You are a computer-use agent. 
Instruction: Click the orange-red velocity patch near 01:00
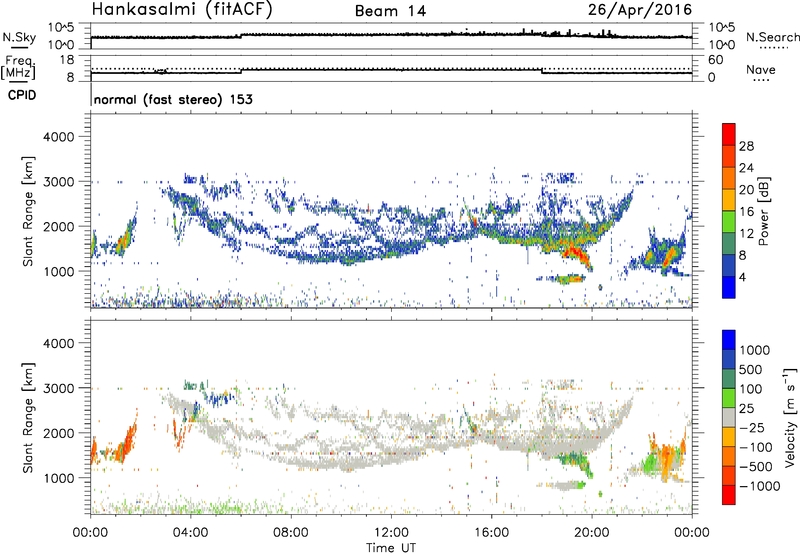pos(125,444)
